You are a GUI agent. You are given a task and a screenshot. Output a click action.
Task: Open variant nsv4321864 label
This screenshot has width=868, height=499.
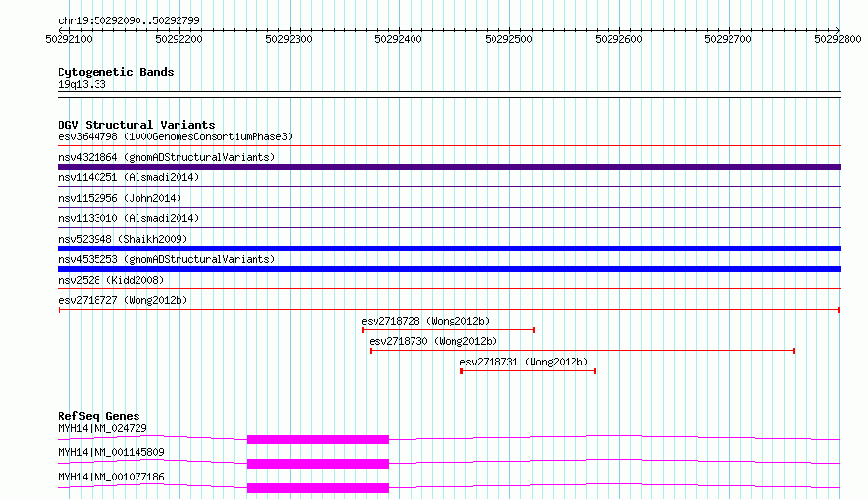[x=167, y=157]
